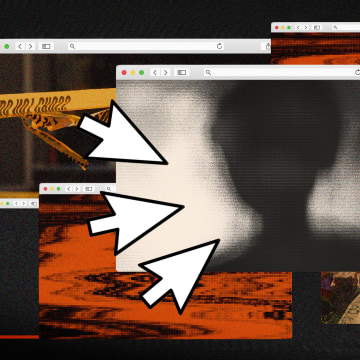Click the search icon in the top-right orange window
Screen dimensions: 360x360
[x=336, y=27]
